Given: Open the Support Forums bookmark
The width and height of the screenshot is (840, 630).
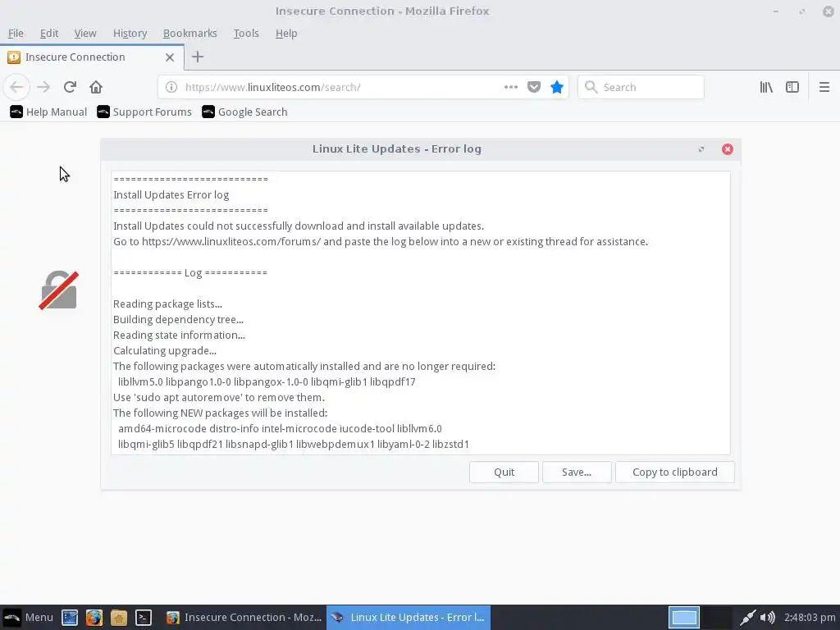Looking at the screenshot, I should pyautogui.click(x=144, y=112).
